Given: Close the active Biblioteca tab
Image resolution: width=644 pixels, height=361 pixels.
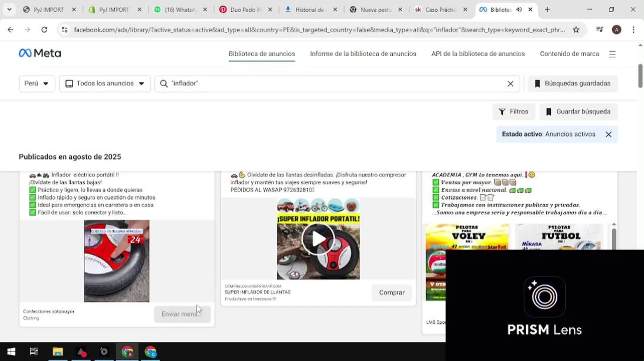Looking at the screenshot, I should point(530,10).
